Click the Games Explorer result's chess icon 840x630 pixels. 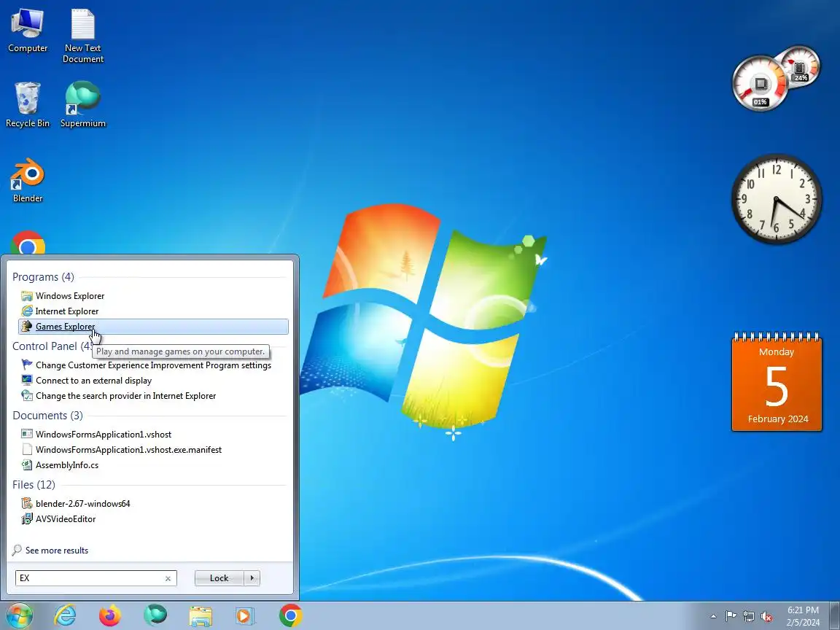click(27, 326)
